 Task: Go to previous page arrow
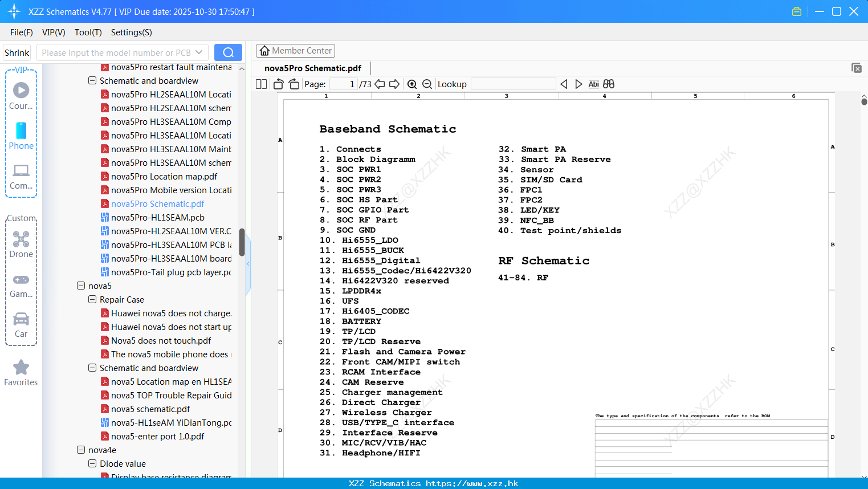(x=380, y=84)
